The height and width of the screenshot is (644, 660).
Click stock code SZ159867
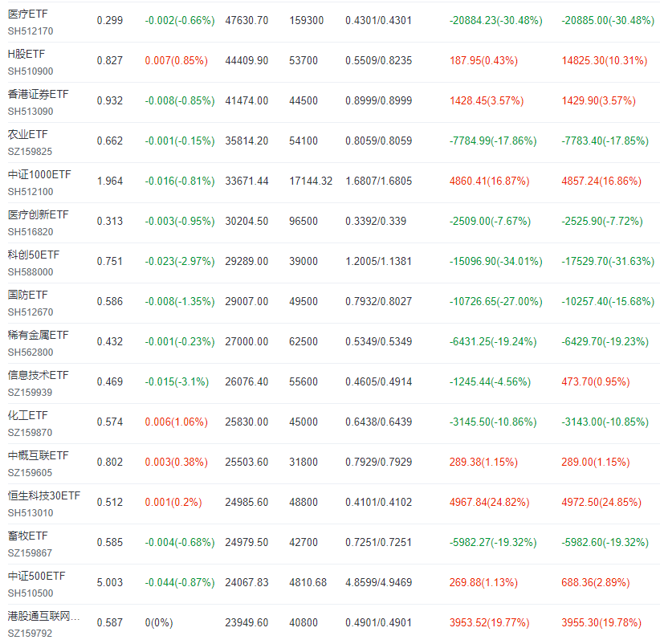[30, 553]
